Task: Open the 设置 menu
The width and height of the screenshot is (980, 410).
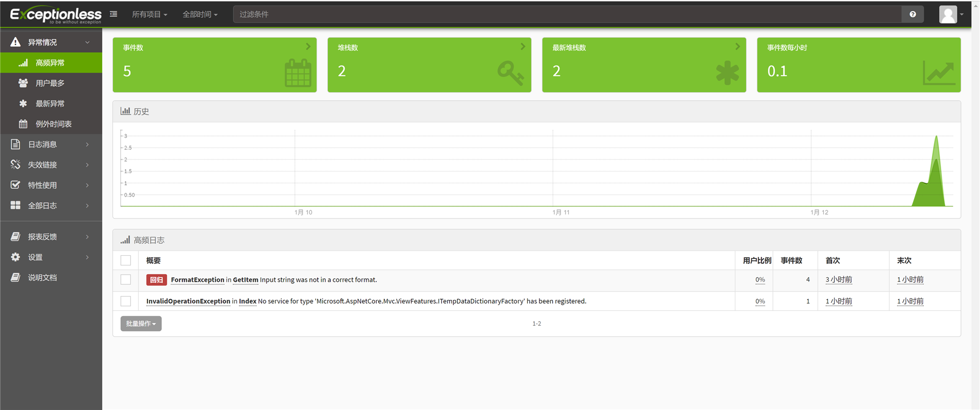Action: click(x=51, y=257)
